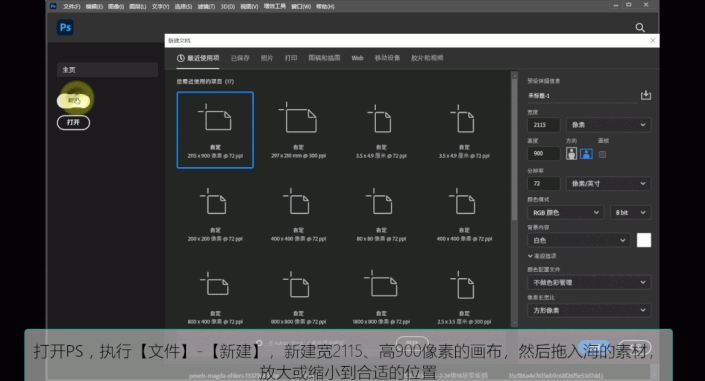
Task: Open the 文字(Y) menu
Action: pyautogui.click(x=160, y=7)
